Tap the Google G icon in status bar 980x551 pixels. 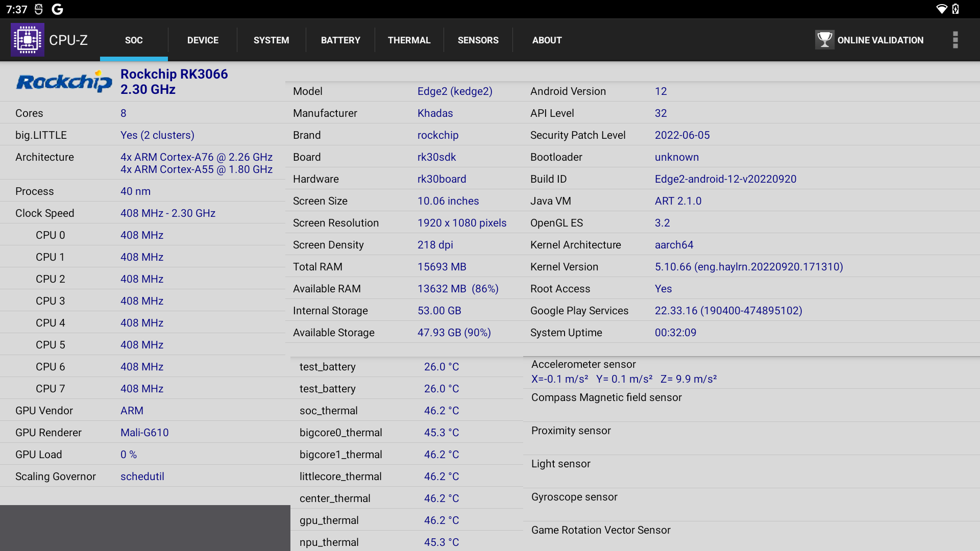(58, 9)
